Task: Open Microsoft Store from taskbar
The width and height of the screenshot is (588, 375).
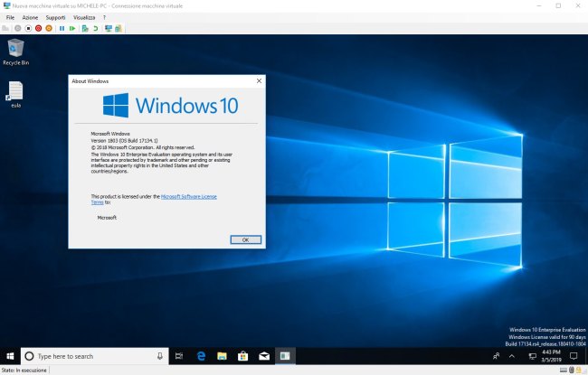Action: pyautogui.click(x=243, y=356)
